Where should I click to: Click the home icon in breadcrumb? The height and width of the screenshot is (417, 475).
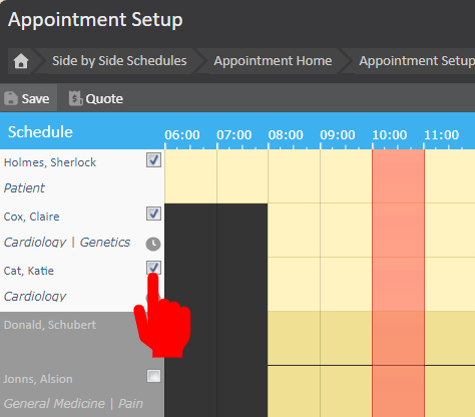tap(21, 61)
